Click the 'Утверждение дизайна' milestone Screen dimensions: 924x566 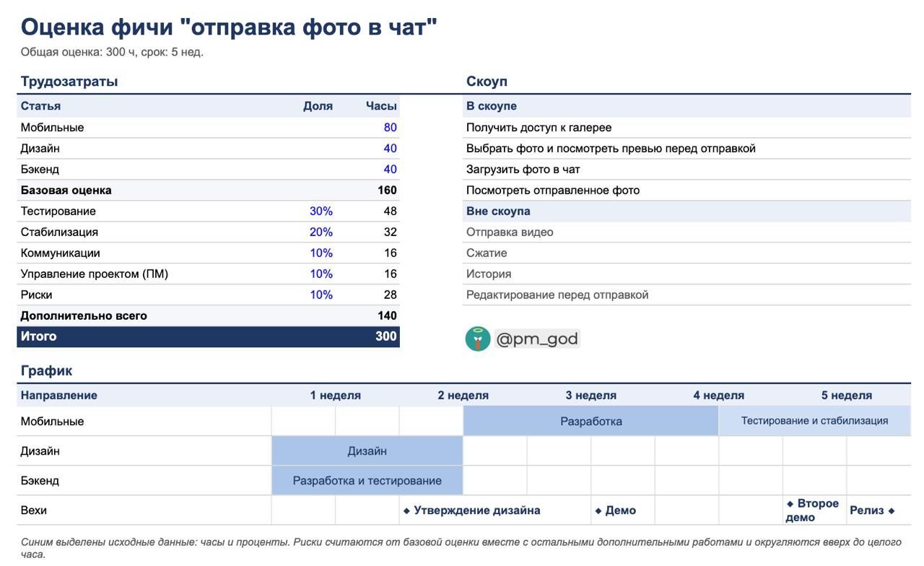point(472,510)
